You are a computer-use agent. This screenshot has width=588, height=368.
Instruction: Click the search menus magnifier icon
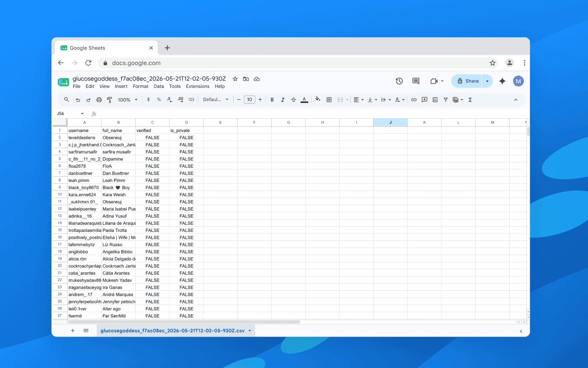(x=67, y=99)
